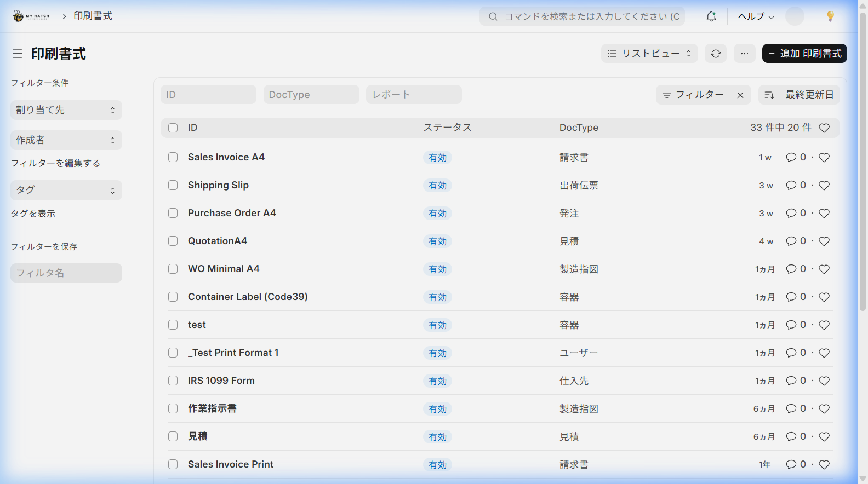Open the Purchase Order A4 link
Viewport: 868px width, 484px height.
tap(232, 213)
